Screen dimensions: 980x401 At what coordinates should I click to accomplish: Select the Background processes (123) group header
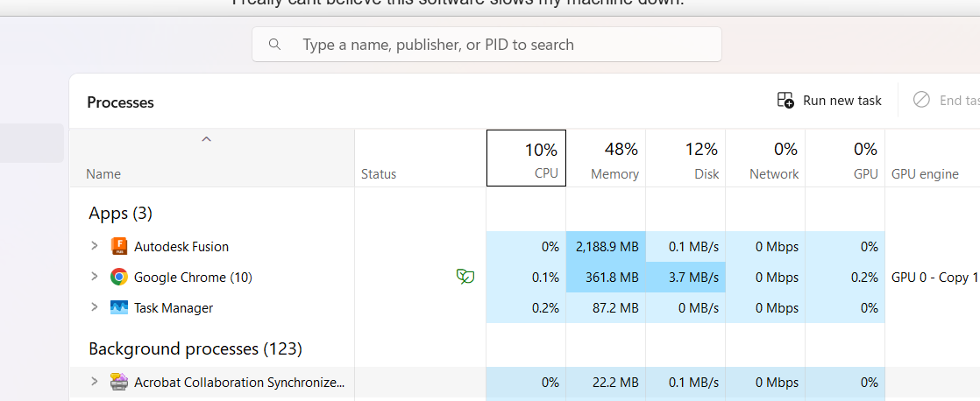(x=195, y=348)
